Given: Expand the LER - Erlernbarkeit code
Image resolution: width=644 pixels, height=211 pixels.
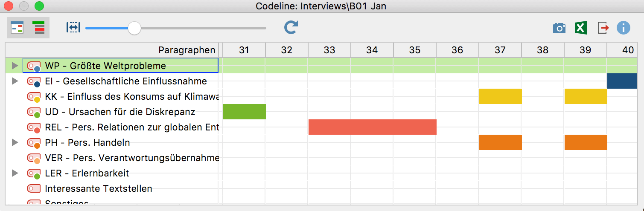Looking at the screenshot, I should click(15, 173).
